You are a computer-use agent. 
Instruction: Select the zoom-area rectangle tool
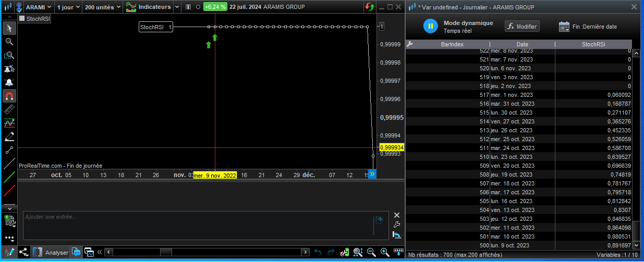[9, 55]
